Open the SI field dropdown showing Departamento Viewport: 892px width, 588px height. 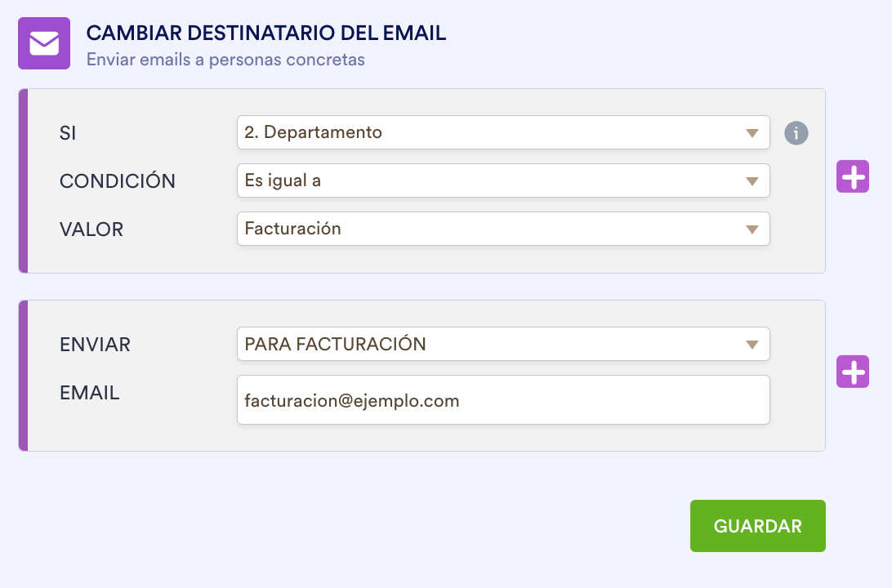[x=502, y=132]
